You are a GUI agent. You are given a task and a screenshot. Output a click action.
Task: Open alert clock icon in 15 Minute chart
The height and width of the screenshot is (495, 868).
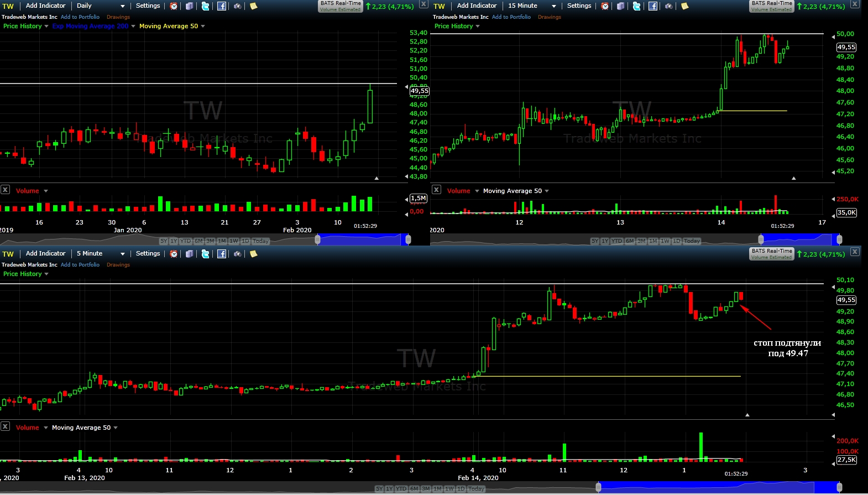pyautogui.click(x=605, y=6)
